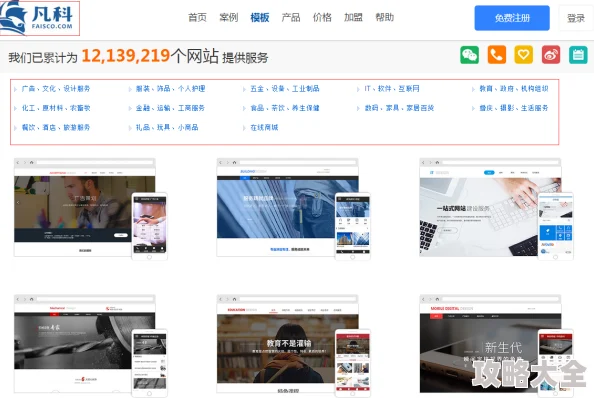Click the 登录 button
This screenshot has height=398, width=594.
point(576,18)
